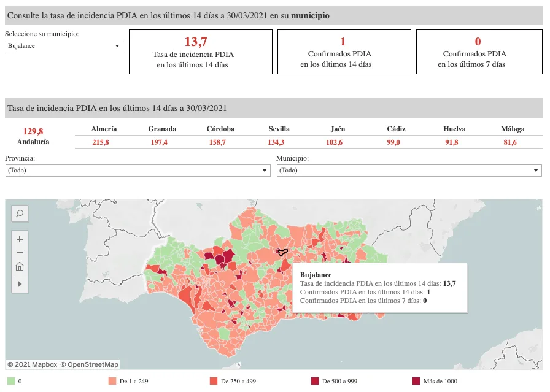The width and height of the screenshot is (550, 392).
Task: Select the Huelva province header
Action: 454,129
